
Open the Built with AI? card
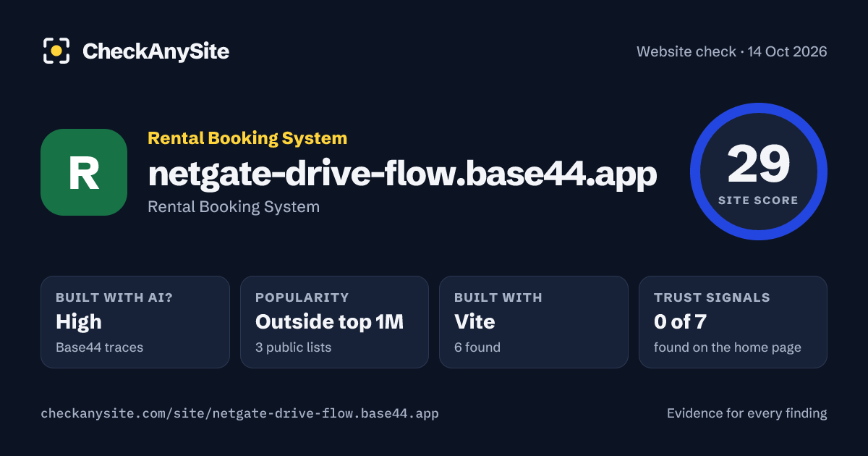click(x=135, y=322)
